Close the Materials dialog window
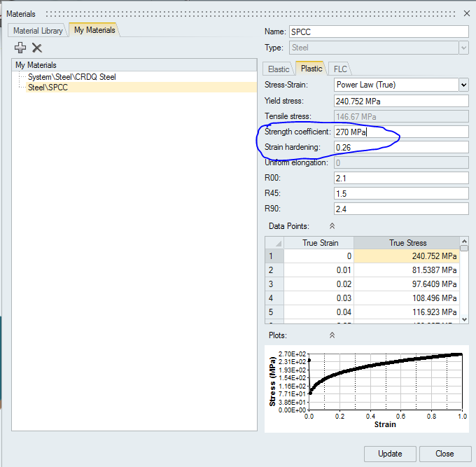476x467 pixels. click(x=467, y=13)
